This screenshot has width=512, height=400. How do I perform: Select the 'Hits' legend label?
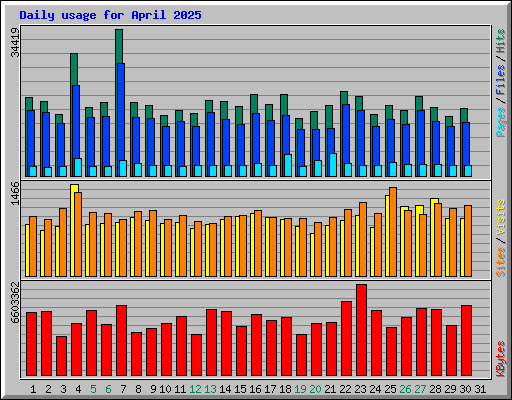pos(501,41)
